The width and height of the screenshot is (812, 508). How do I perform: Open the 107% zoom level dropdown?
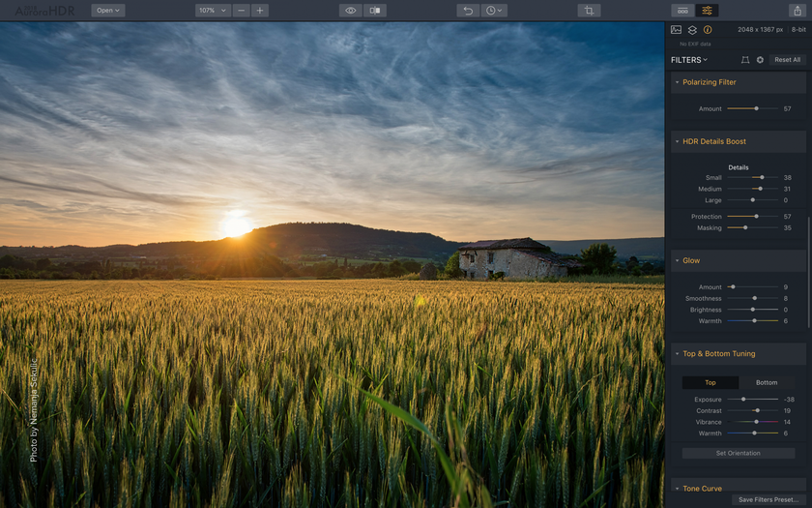(x=213, y=11)
